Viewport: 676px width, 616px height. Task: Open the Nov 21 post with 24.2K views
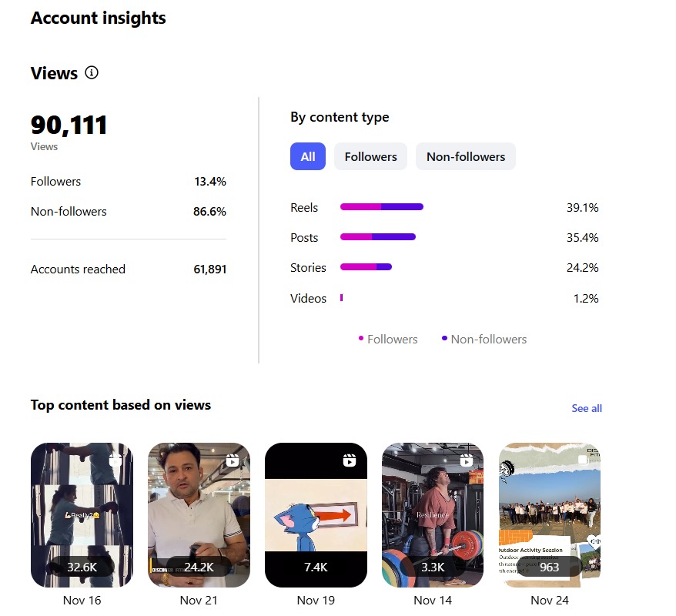tap(199, 514)
